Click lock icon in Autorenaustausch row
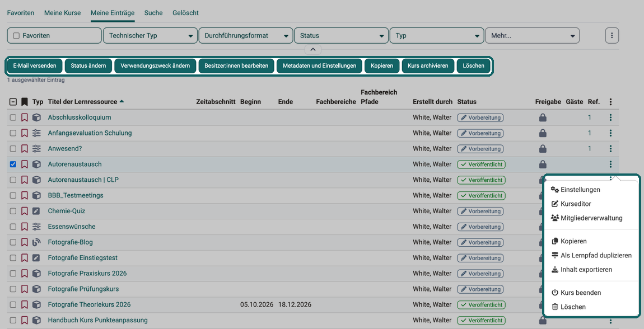 543,164
